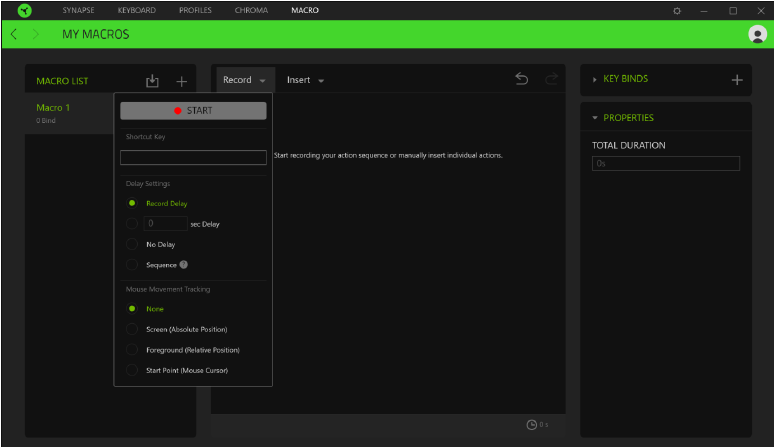Open the Record dropdown
The width and height of the screenshot is (774, 447).
click(x=245, y=80)
